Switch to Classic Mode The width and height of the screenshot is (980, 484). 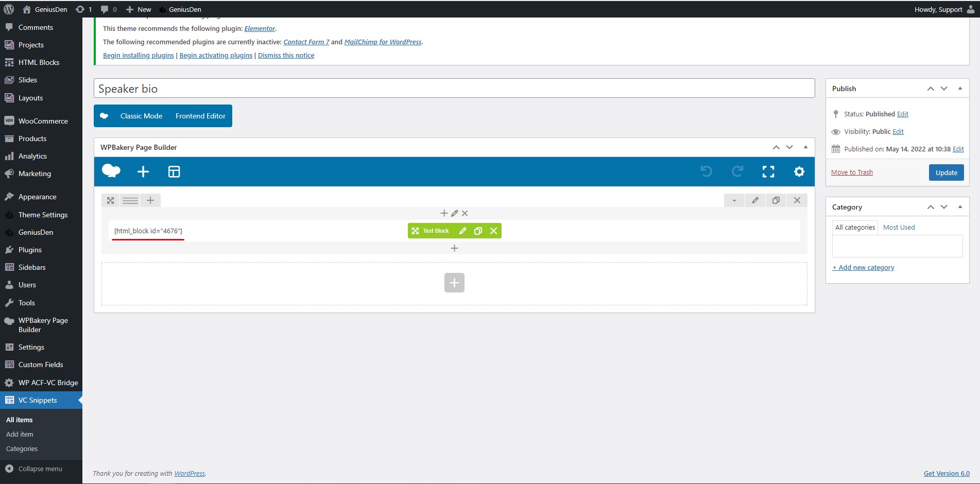coord(141,116)
